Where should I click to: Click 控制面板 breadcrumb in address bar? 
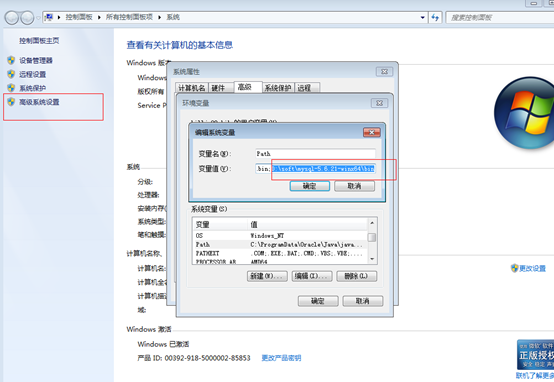coord(79,17)
